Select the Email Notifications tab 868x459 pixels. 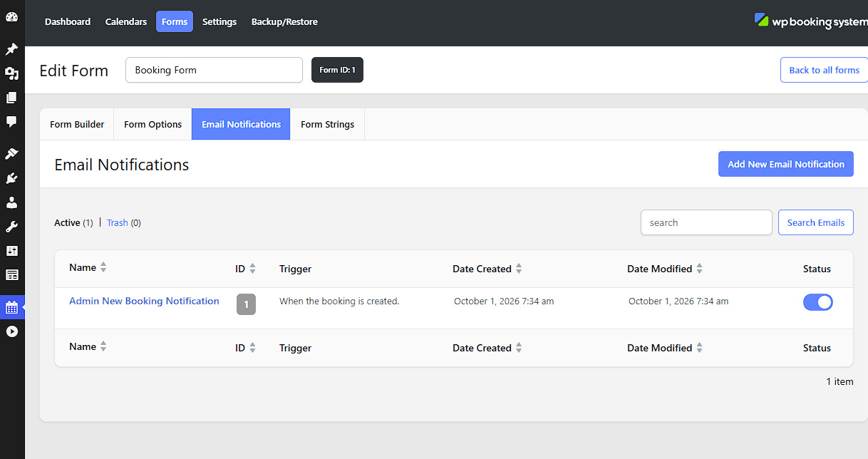(x=241, y=124)
